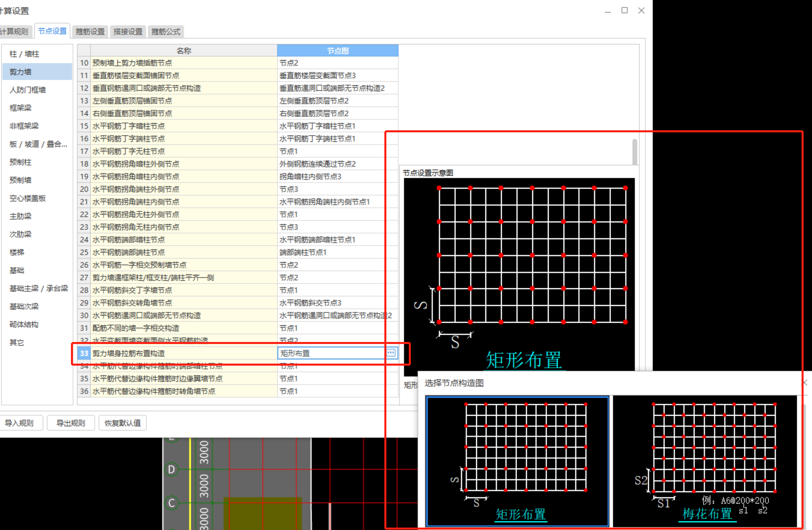Click 水平钢筋拐角端柱内侧节点1 cell
812x530 pixels.
337,202
